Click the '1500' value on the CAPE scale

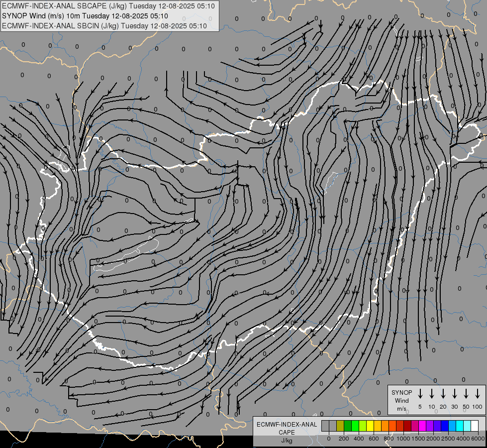pyautogui.click(x=418, y=439)
